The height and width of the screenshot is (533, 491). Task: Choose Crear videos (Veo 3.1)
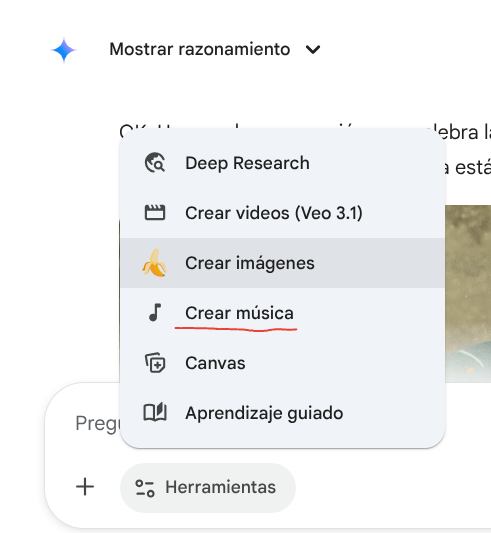[x=283, y=213]
